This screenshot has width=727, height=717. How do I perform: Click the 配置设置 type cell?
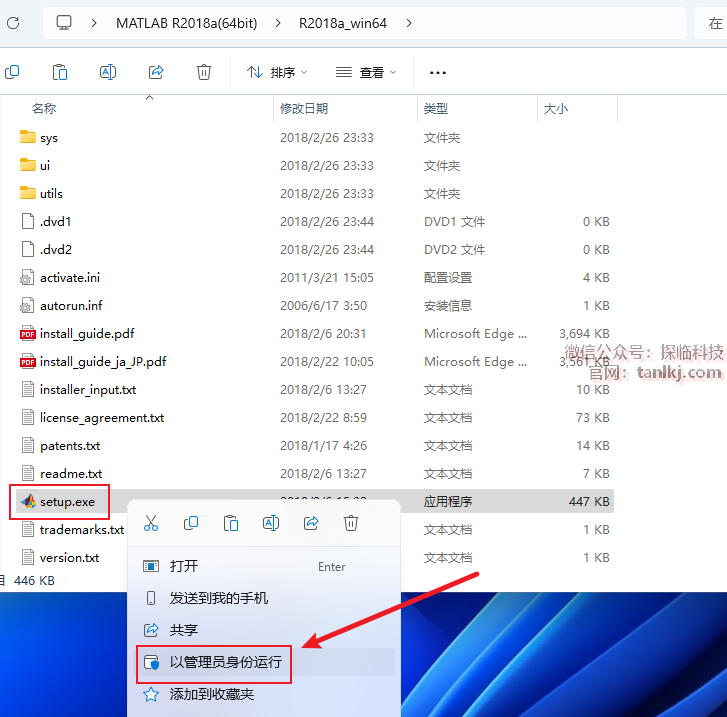[448, 277]
